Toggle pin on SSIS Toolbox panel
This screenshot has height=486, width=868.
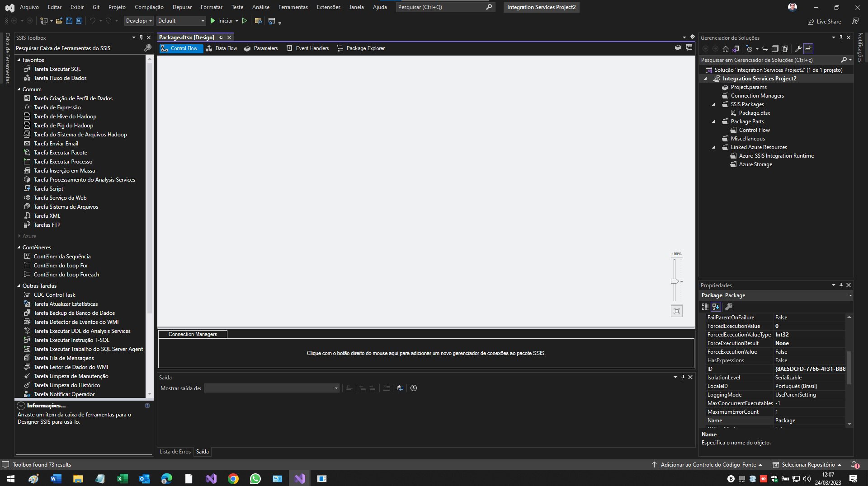tap(141, 37)
